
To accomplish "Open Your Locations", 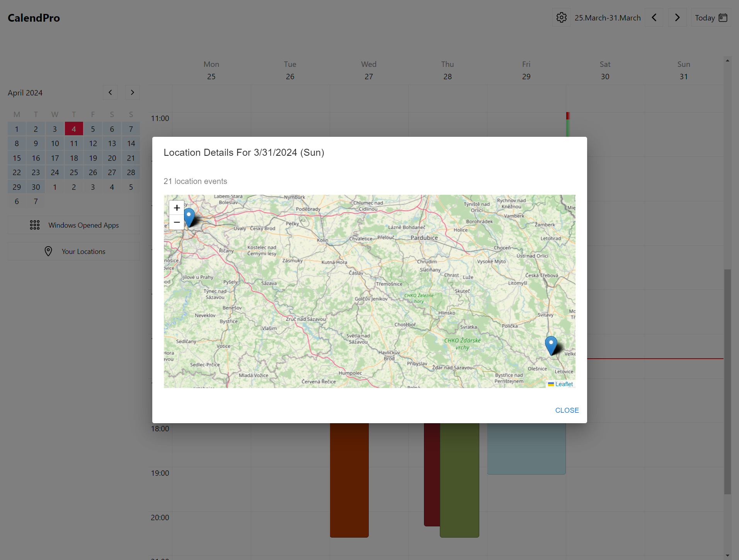I will pyautogui.click(x=74, y=251).
